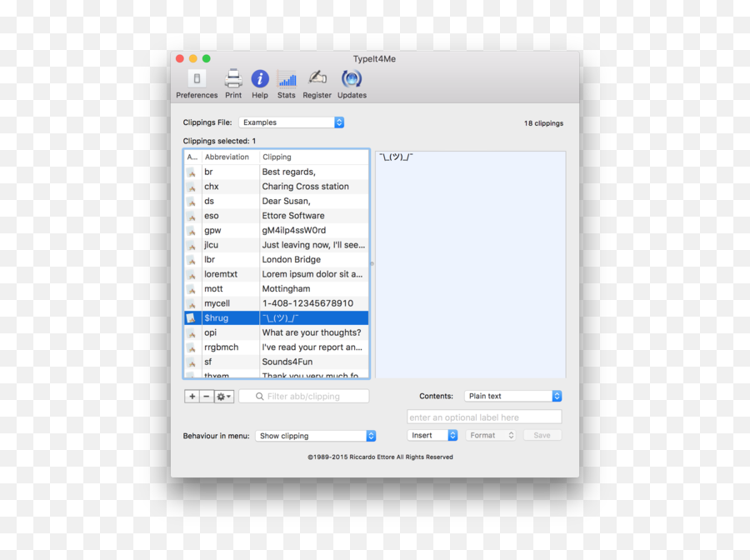Select the 'Mottingham' clipping

[x=286, y=289]
